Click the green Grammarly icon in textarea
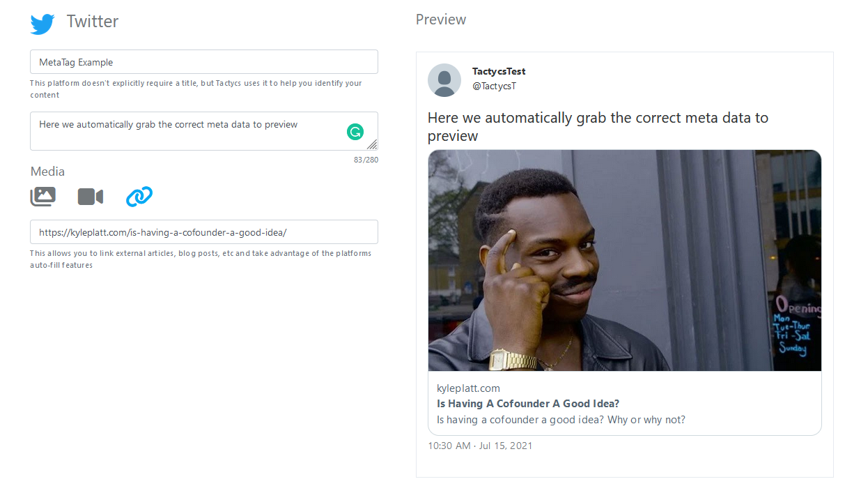 [355, 131]
